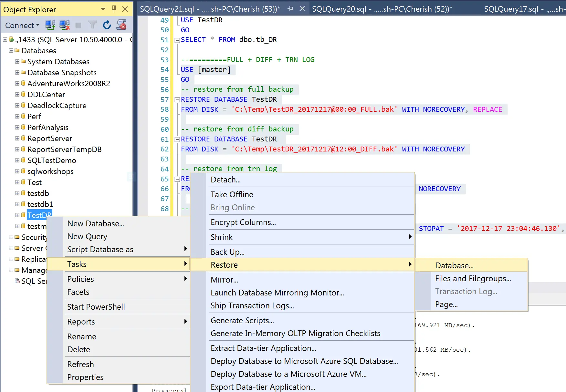This screenshot has width=566, height=392.
Task: Click the Stop activity script icon
Action: click(x=121, y=25)
